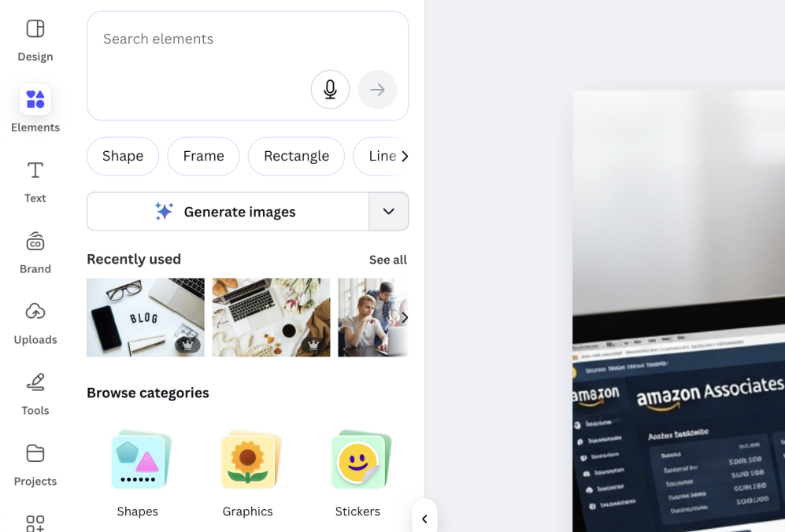
Task: Expand the Generate images dropdown arrow
Action: 388,211
